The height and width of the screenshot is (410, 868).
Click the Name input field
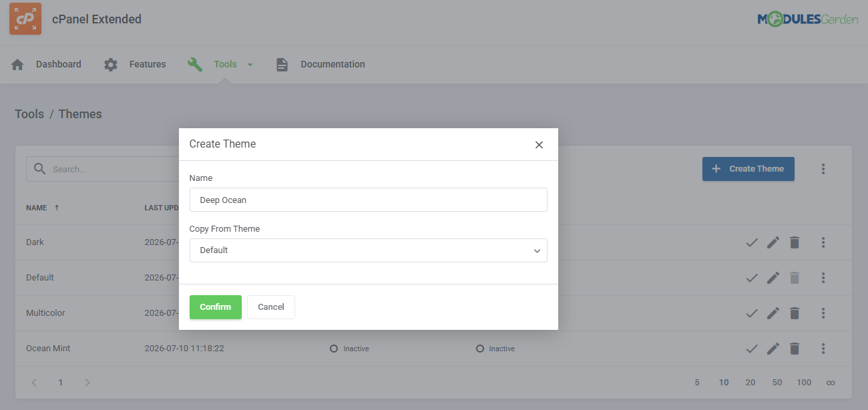[x=369, y=200]
